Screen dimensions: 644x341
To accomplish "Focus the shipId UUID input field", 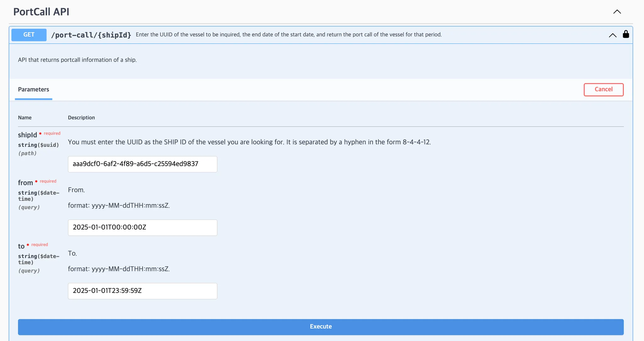I will 142,164.
